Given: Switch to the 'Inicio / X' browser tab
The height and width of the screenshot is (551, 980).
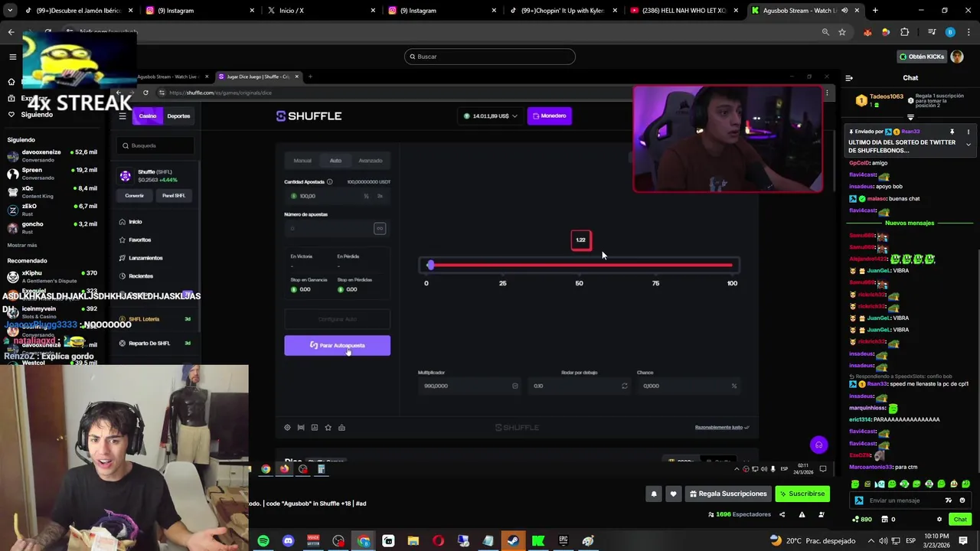Looking at the screenshot, I should [x=320, y=11].
